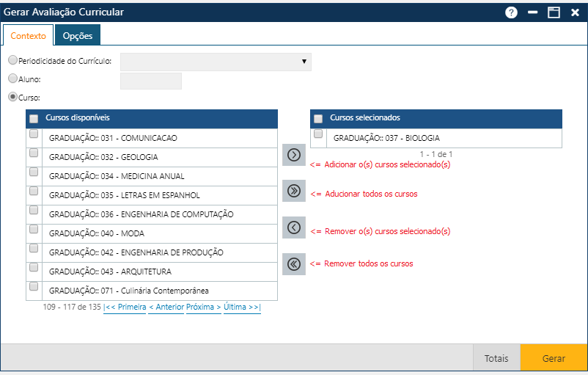Select row GRADUAÇÃO:: 040 - MODA text
588x375 pixels.
(96, 233)
